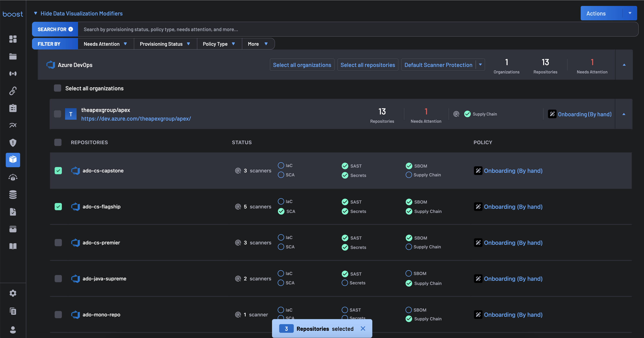Collapse the Azure DevOps section
The image size is (644, 338).
click(x=624, y=65)
